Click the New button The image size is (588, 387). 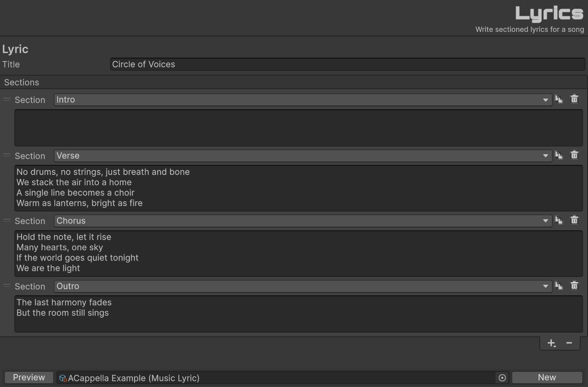coord(547,378)
